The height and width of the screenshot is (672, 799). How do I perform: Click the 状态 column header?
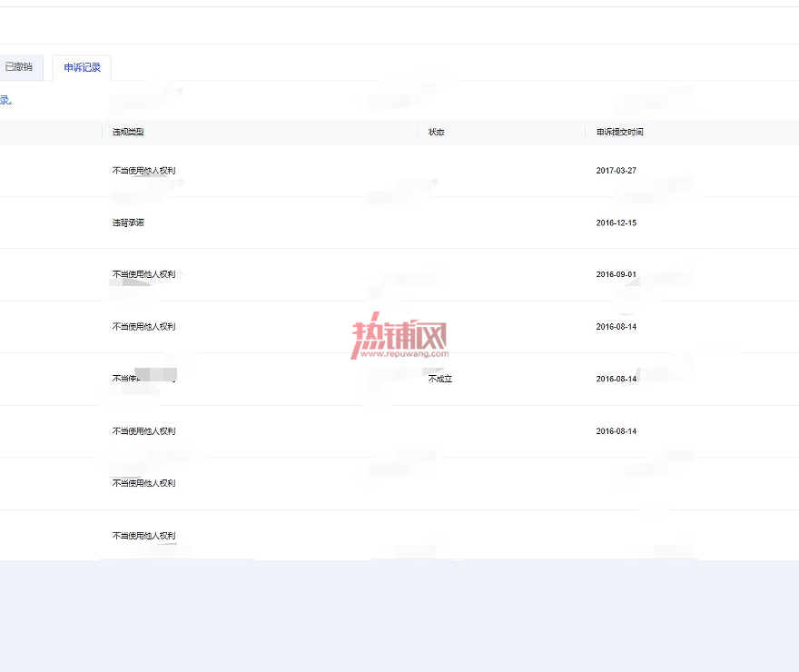point(436,132)
